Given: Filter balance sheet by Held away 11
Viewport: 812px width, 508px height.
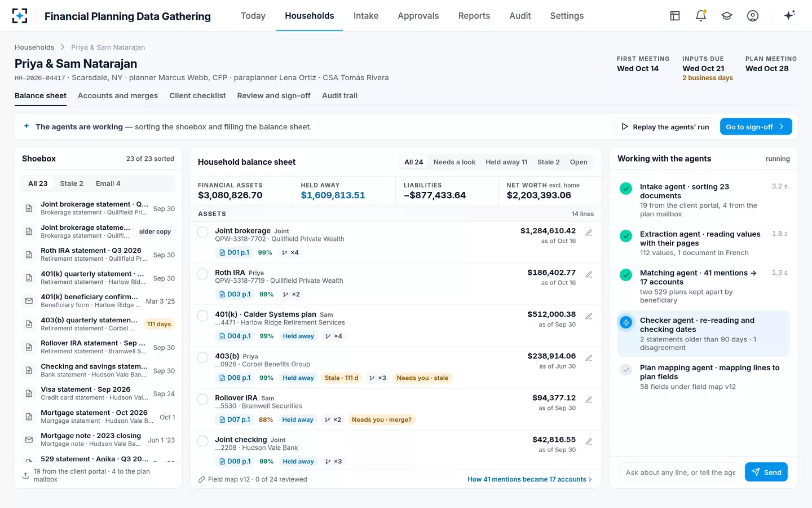Looking at the screenshot, I should pos(506,162).
